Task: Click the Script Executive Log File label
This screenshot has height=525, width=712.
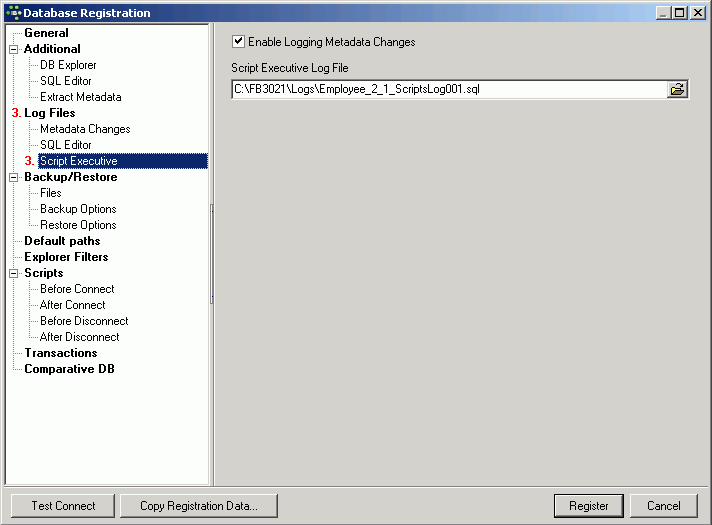Action: click(x=290, y=68)
